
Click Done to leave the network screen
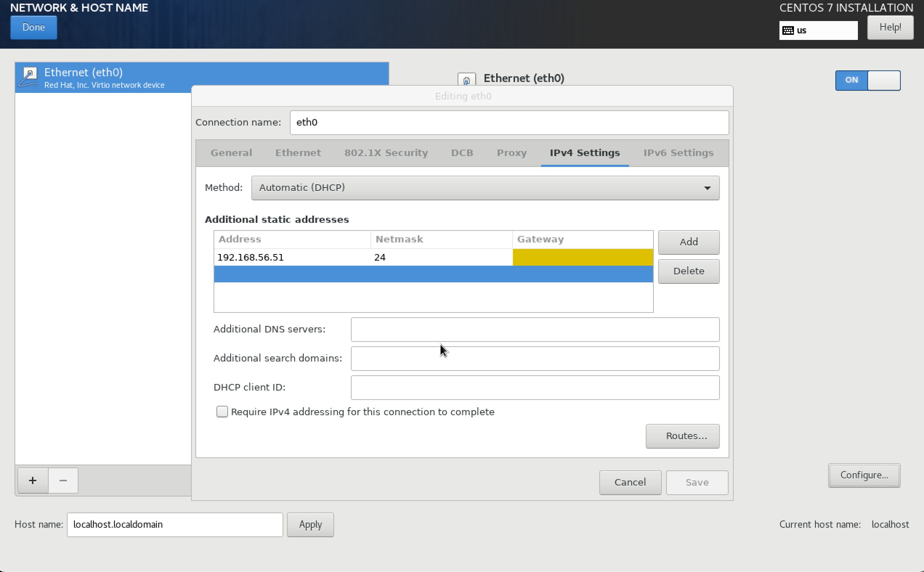(x=34, y=27)
